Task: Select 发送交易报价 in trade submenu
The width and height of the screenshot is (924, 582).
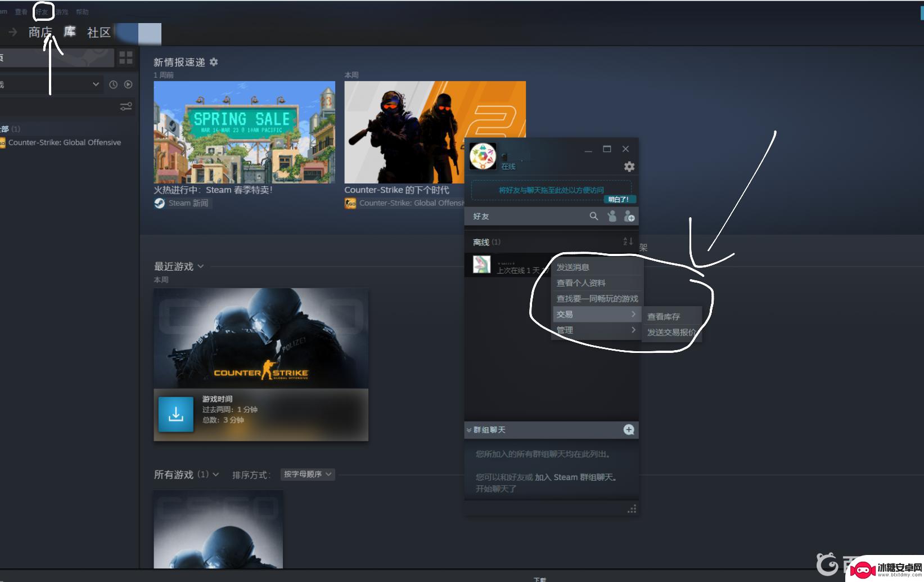Action: 672,333
